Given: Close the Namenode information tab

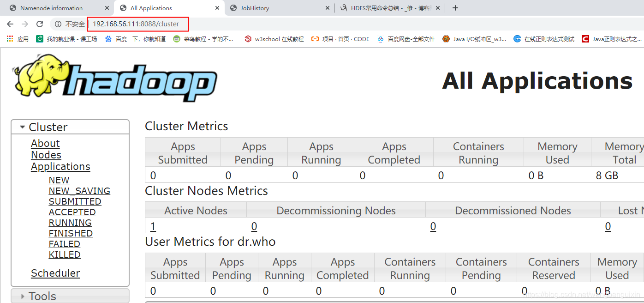Looking at the screenshot, I should click(107, 8).
